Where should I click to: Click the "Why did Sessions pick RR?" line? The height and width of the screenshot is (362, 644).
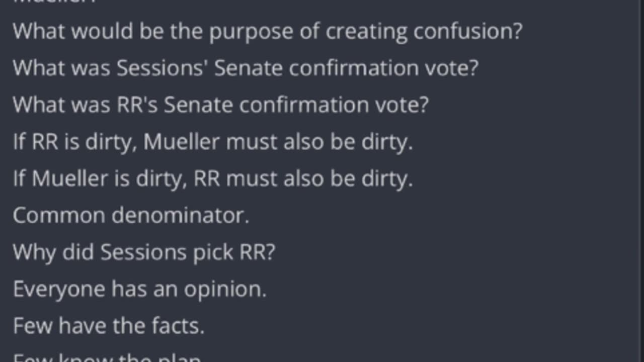pyautogui.click(x=144, y=252)
